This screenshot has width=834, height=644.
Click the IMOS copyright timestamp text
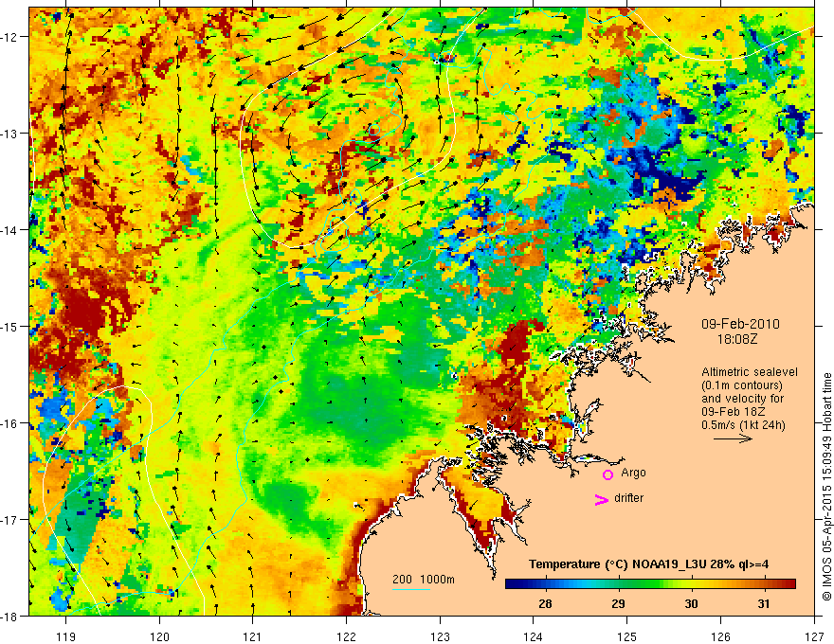point(826,487)
